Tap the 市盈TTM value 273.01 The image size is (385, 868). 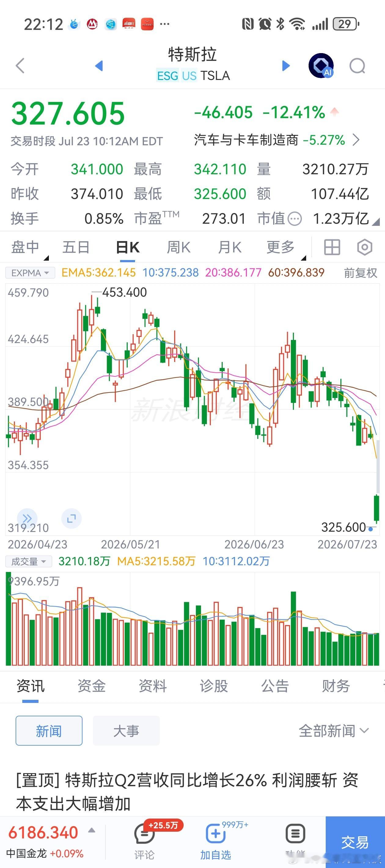224,219
